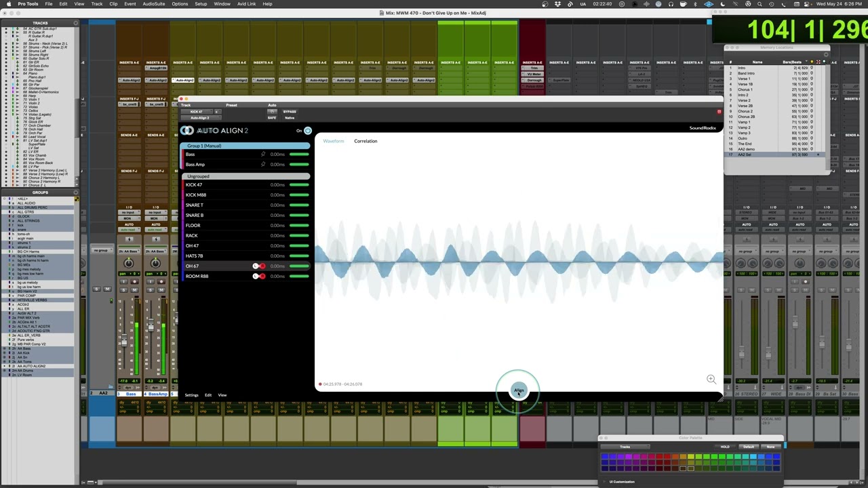Click the TRACKS list header
Screen dimensions: 868x488
(40, 23)
